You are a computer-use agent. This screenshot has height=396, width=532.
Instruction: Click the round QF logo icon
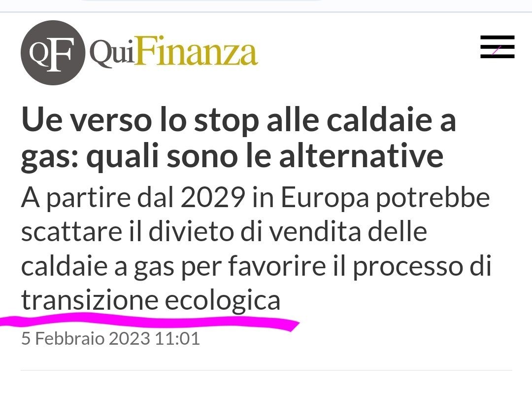[53, 53]
